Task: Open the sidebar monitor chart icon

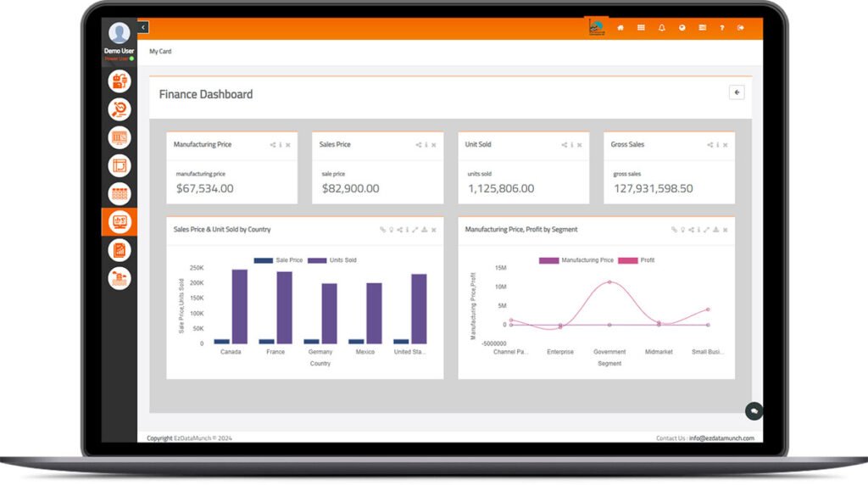Action: click(x=119, y=137)
